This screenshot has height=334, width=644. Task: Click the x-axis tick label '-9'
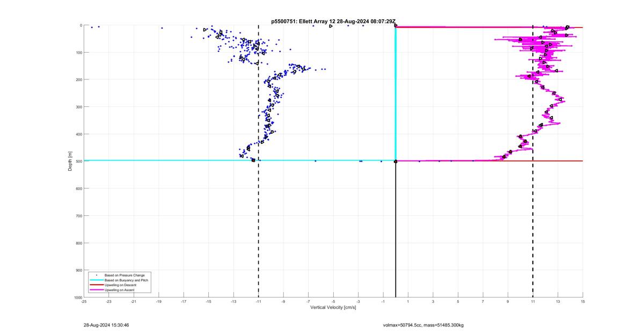tap(283, 301)
